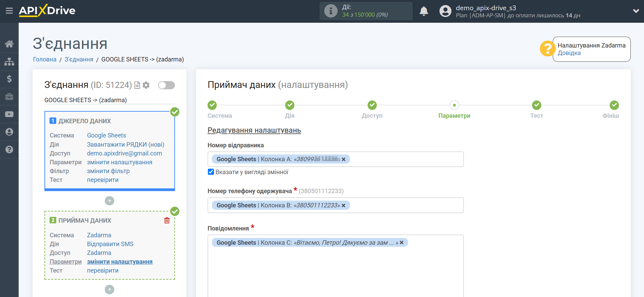The height and width of the screenshot is (297, 644).
Task: Go to the Доступ step
Action: (x=372, y=105)
